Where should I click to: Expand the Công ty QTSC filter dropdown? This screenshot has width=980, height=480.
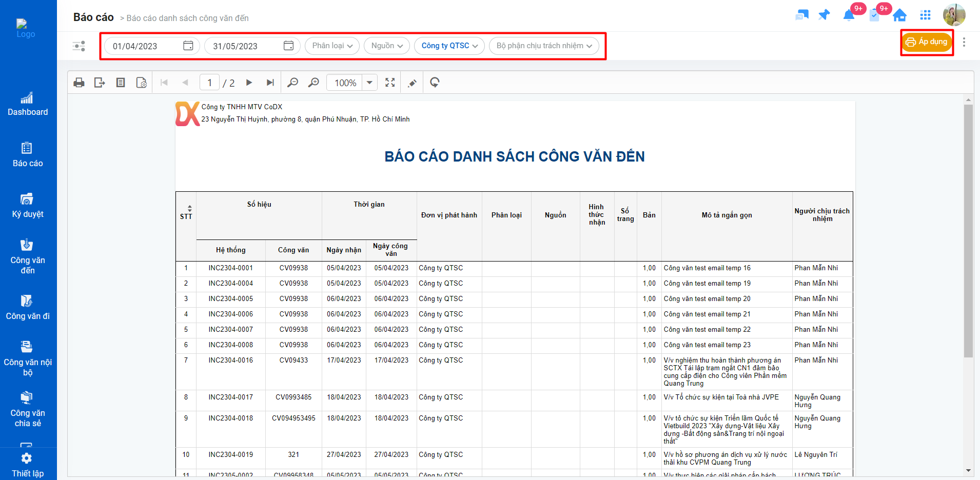(x=449, y=46)
